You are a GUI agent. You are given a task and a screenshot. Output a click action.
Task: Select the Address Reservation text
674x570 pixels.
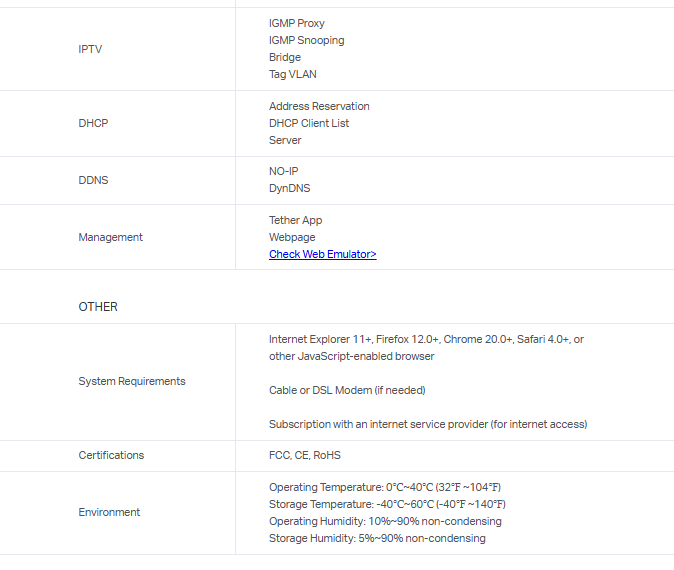(319, 106)
